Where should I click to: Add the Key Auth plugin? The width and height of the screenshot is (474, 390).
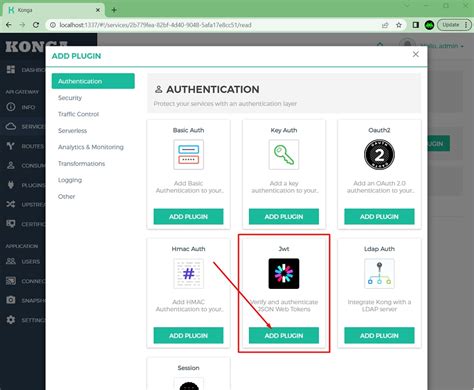pos(284,217)
